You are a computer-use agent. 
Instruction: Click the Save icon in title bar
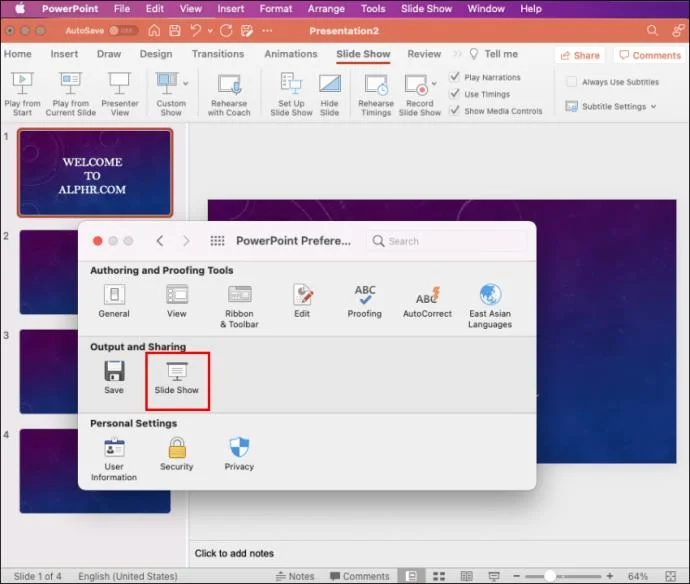(x=175, y=30)
